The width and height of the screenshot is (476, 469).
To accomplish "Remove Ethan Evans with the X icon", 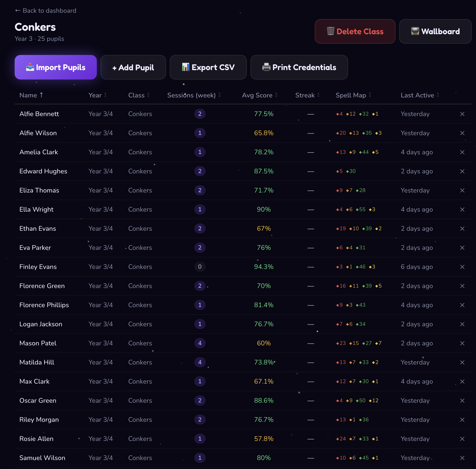I will pyautogui.click(x=462, y=228).
